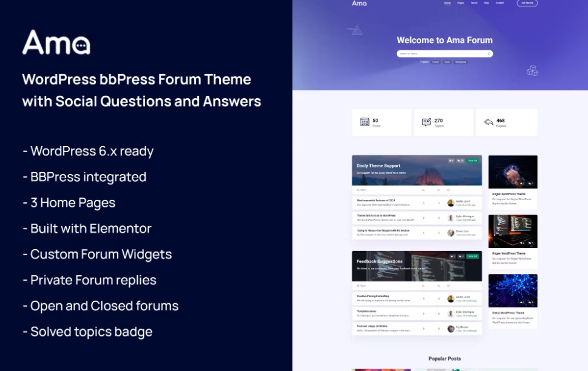Click the 3D cubes icon in hero

tap(532, 70)
